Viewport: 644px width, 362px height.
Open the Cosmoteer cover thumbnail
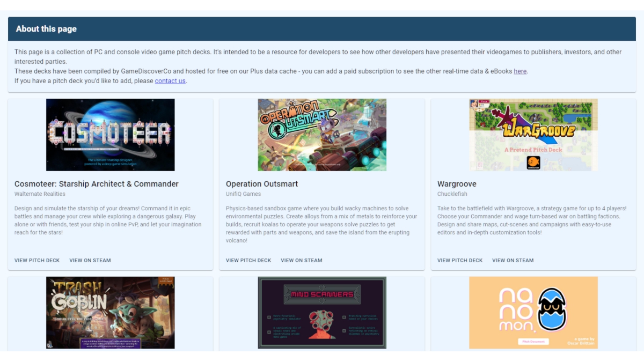(x=111, y=135)
